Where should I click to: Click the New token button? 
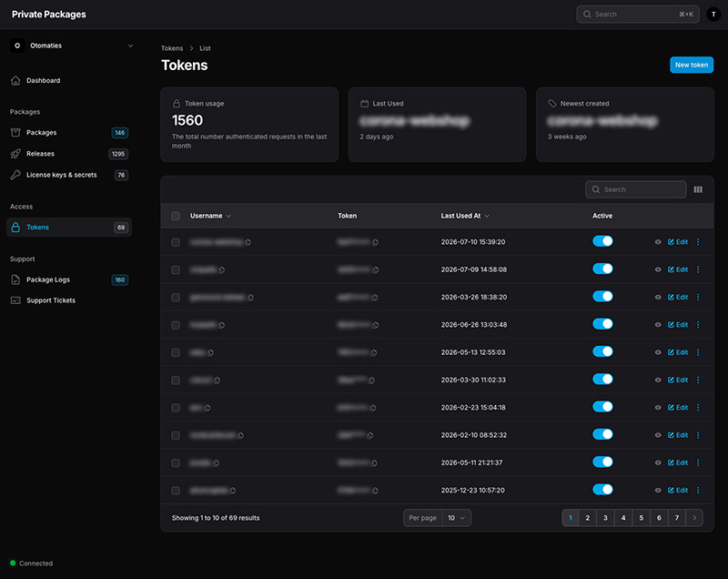click(x=692, y=65)
